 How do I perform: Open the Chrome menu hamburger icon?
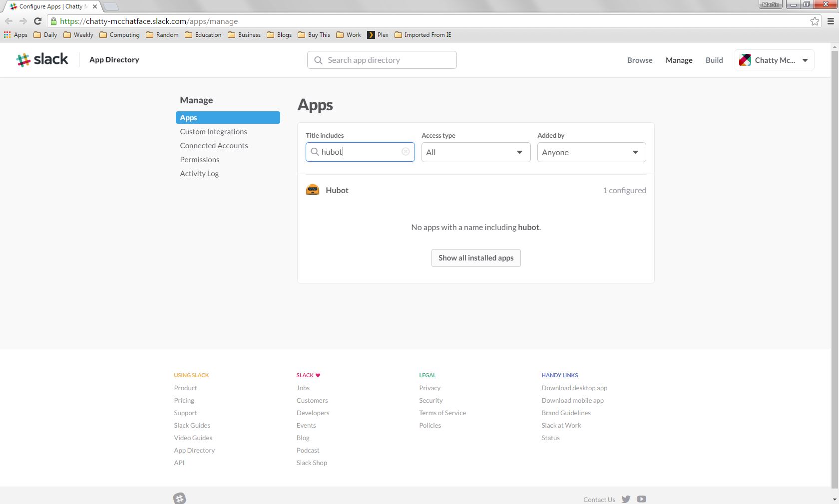(831, 21)
